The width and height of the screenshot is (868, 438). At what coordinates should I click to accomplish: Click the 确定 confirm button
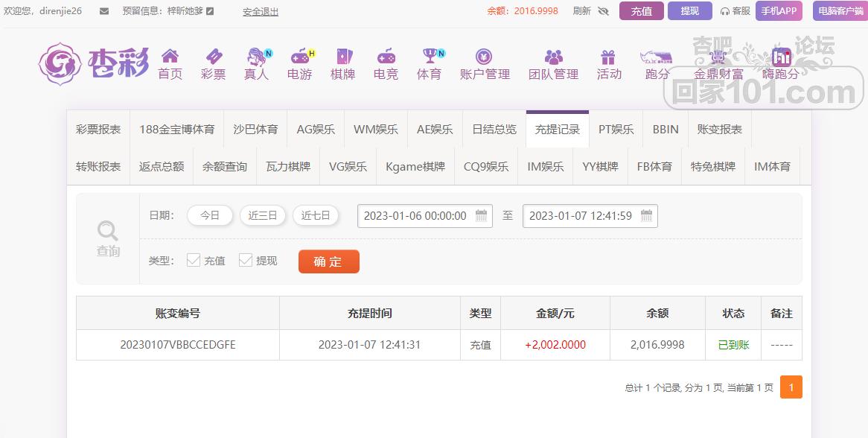click(x=328, y=261)
